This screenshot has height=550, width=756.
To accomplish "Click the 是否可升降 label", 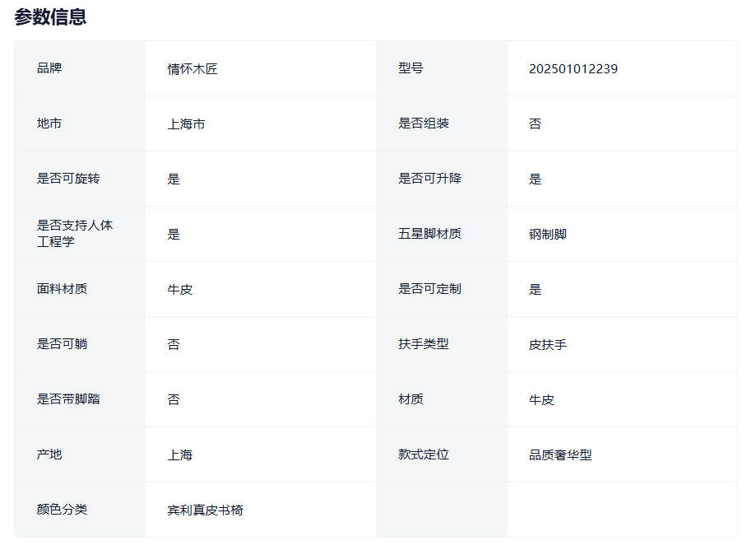I will (x=429, y=179).
